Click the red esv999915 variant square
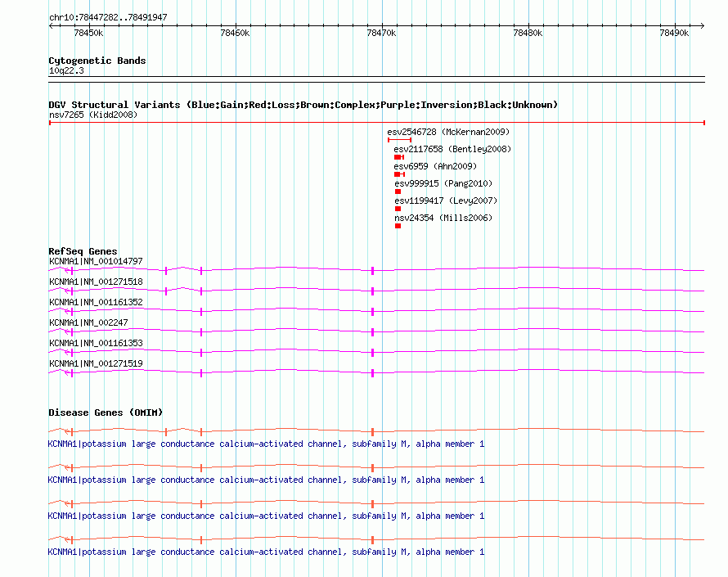Viewport: 728px width, 577px height. pos(398,192)
